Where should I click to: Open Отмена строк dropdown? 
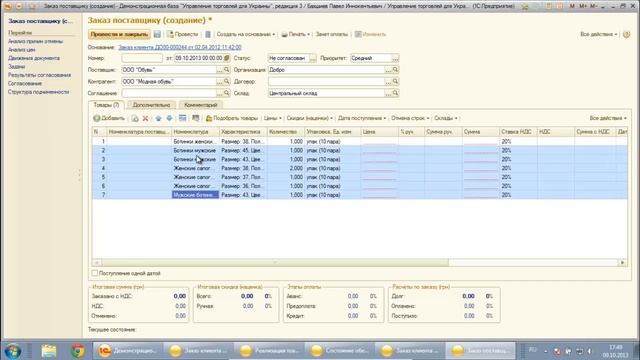point(410,118)
